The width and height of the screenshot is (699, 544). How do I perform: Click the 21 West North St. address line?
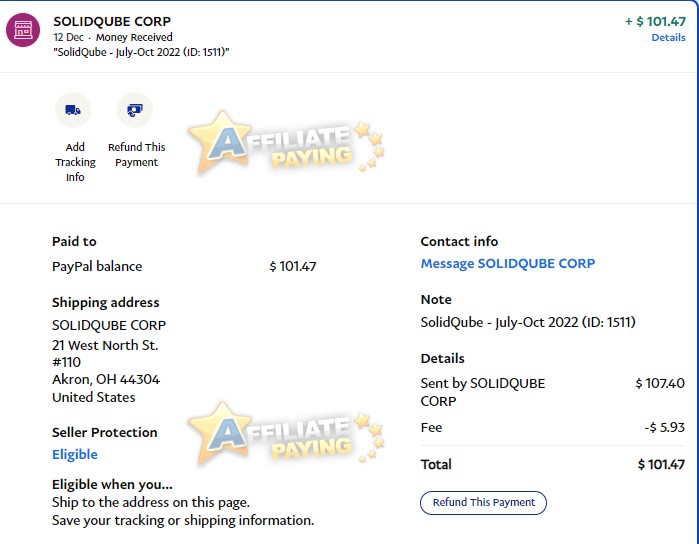[105, 345]
